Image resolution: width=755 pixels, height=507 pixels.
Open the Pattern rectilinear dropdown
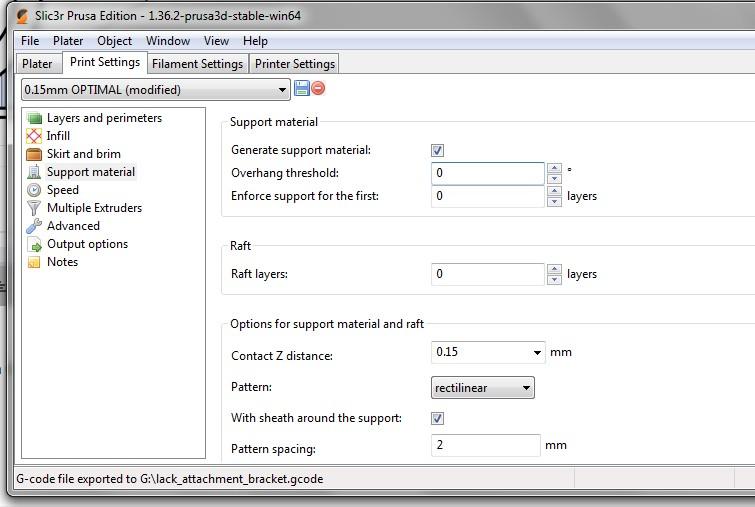pos(482,388)
